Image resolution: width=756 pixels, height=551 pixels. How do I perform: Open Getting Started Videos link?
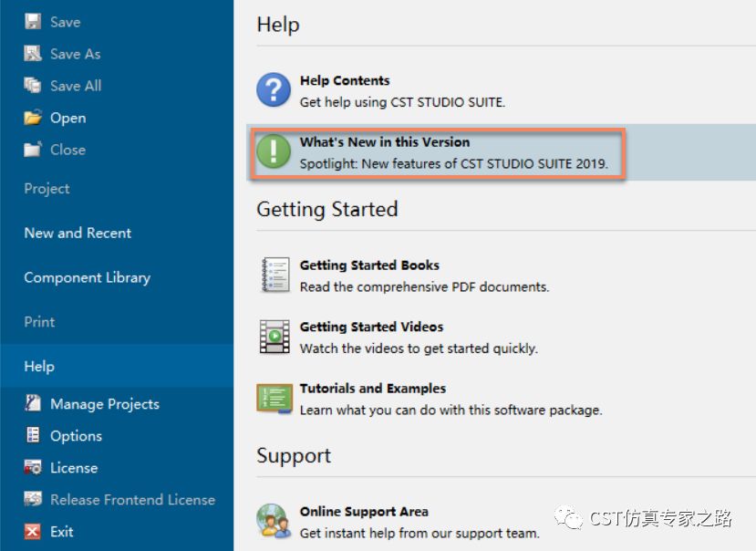371,327
